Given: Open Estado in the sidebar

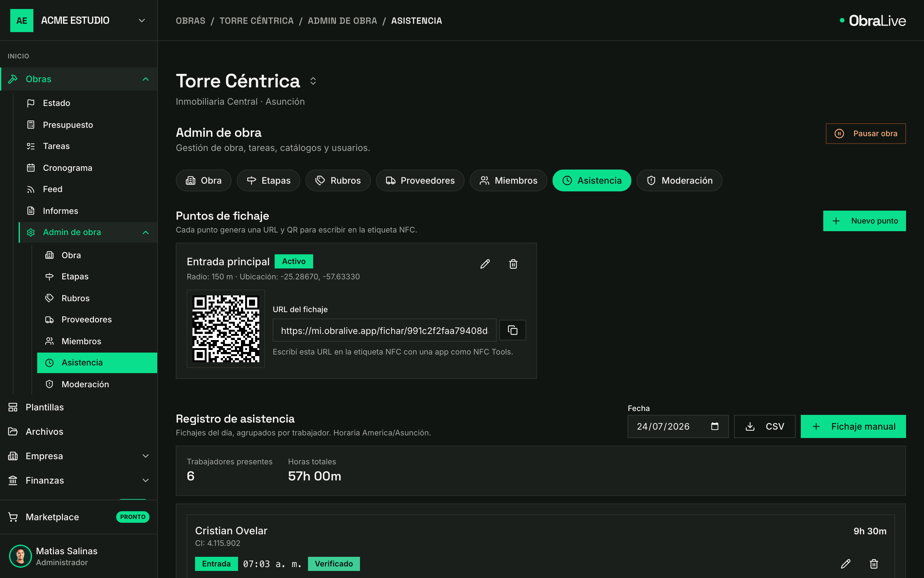Looking at the screenshot, I should point(88,103).
